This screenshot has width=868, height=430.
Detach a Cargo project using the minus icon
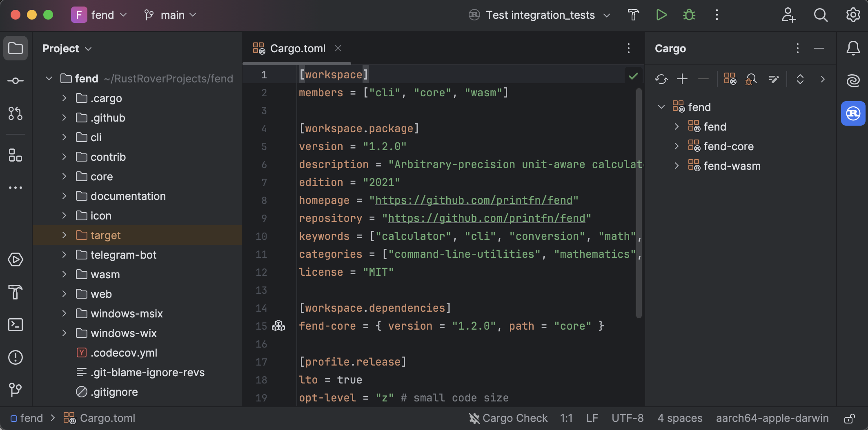[703, 79]
